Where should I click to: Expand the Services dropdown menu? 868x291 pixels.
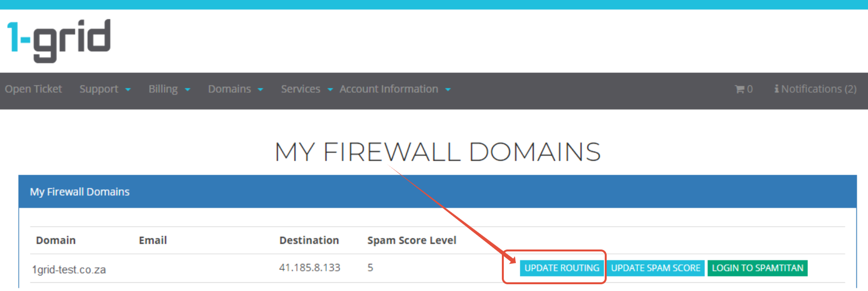tap(307, 89)
